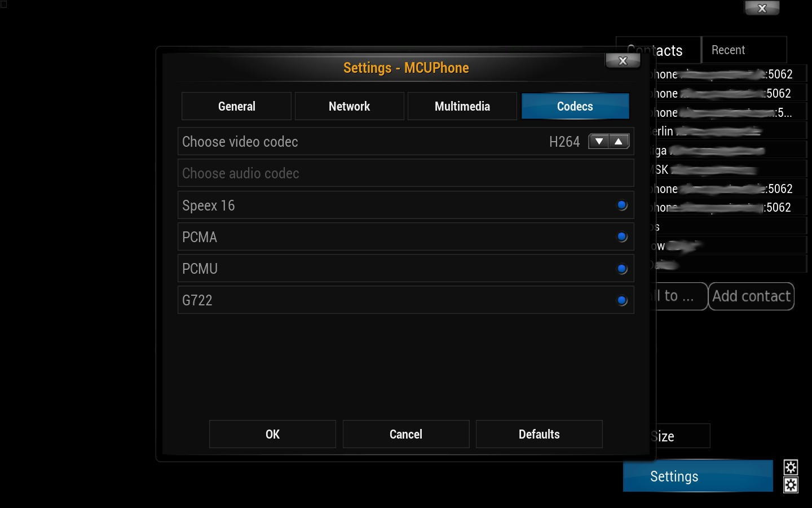Click the lower gear icon beside Settings
Image resolution: width=812 pixels, height=508 pixels.
pos(791,485)
